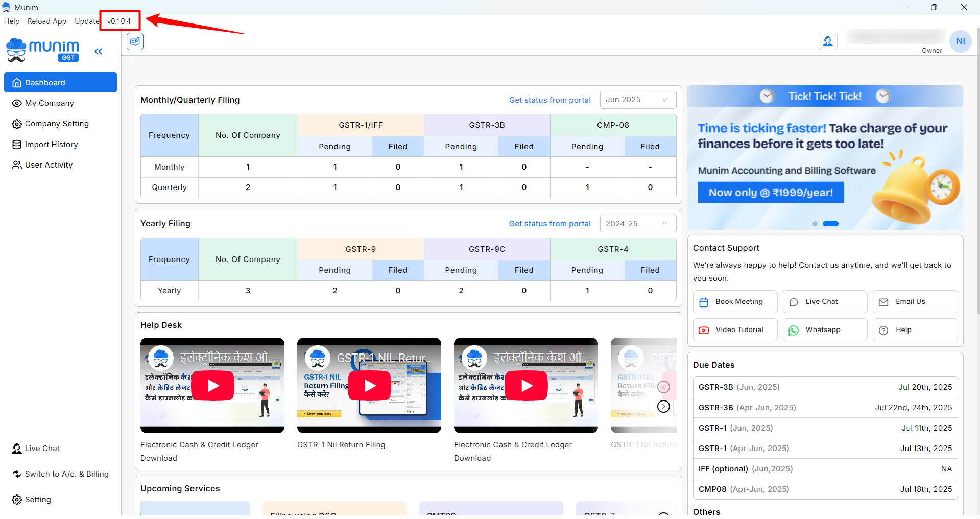This screenshot has width=980, height=519.
Task: Click Help button in Contact Support
Action: pos(915,330)
